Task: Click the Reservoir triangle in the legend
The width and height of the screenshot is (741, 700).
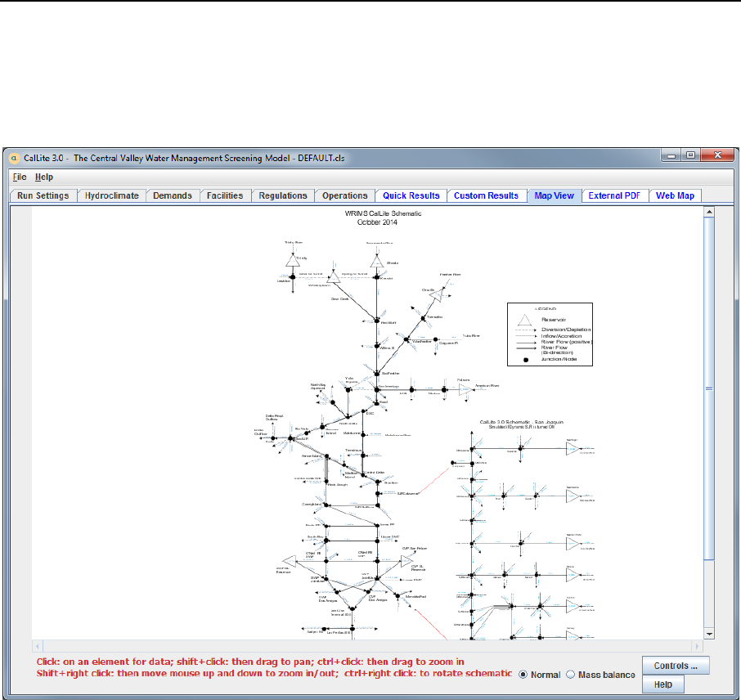Action: tap(524, 321)
